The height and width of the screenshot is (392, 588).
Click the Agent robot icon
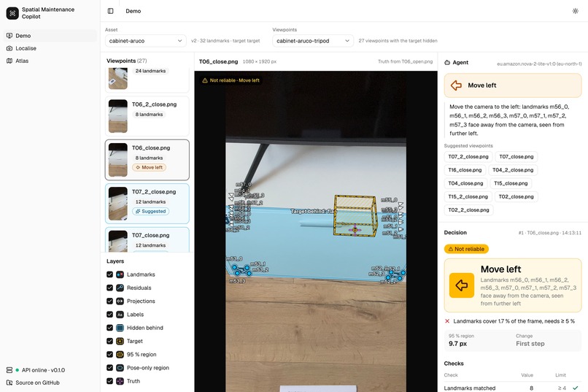tap(447, 63)
